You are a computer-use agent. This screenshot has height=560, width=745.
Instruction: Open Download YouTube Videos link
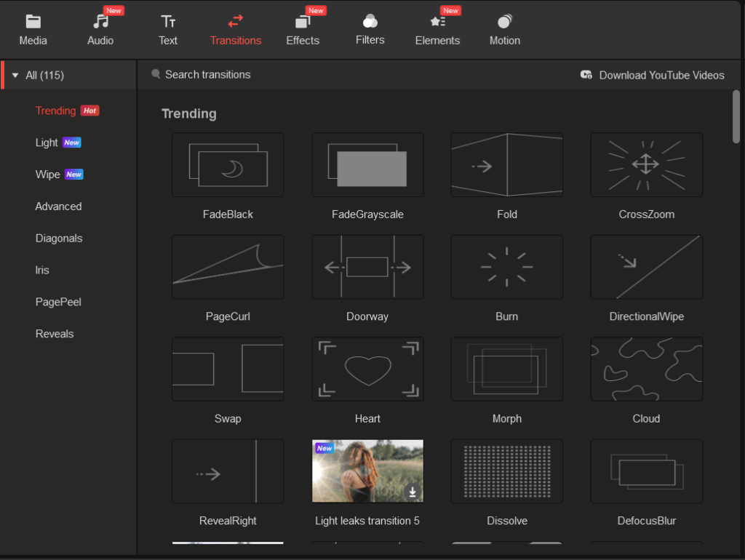pyautogui.click(x=661, y=75)
